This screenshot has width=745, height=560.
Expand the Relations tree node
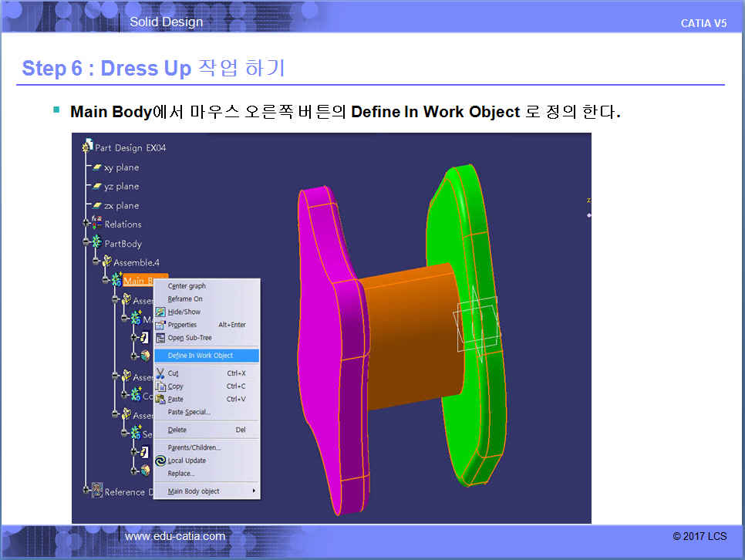pyautogui.click(x=86, y=224)
